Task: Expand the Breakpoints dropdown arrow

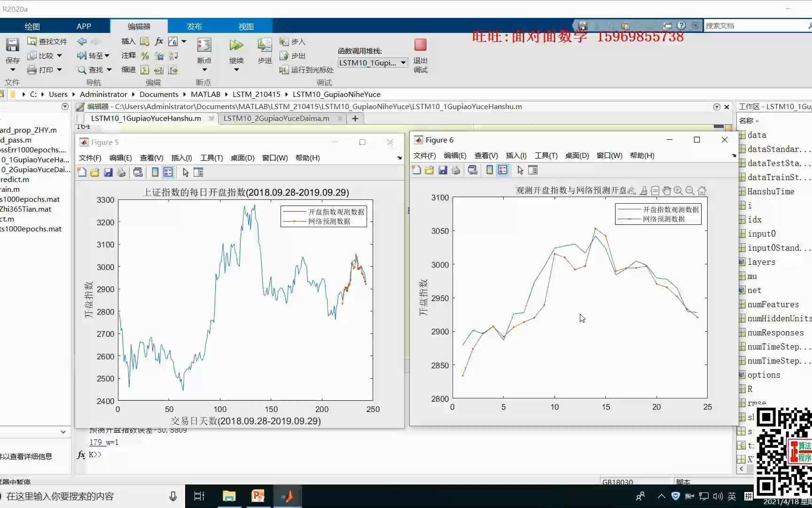Action: pyautogui.click(x=204, y=70)
